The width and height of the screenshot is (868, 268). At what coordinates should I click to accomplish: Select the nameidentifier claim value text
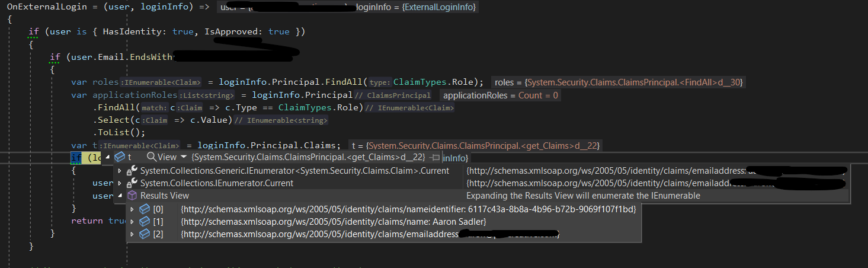pyautogui.click(x=409, y=209)
